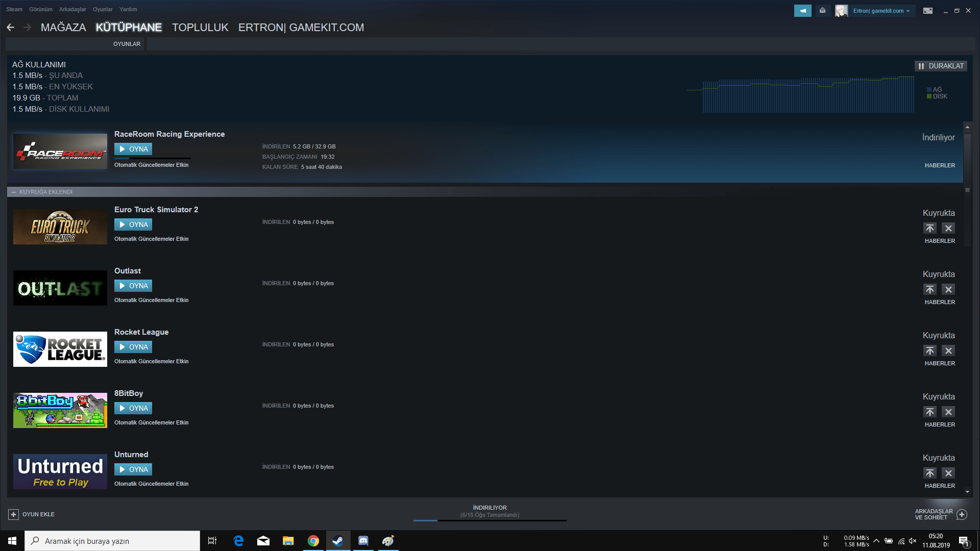Screen dimensions: 980x551
Task: Remove 8BitBoy from the download queue
Action: pyautogui.click(x=948, y=412)
